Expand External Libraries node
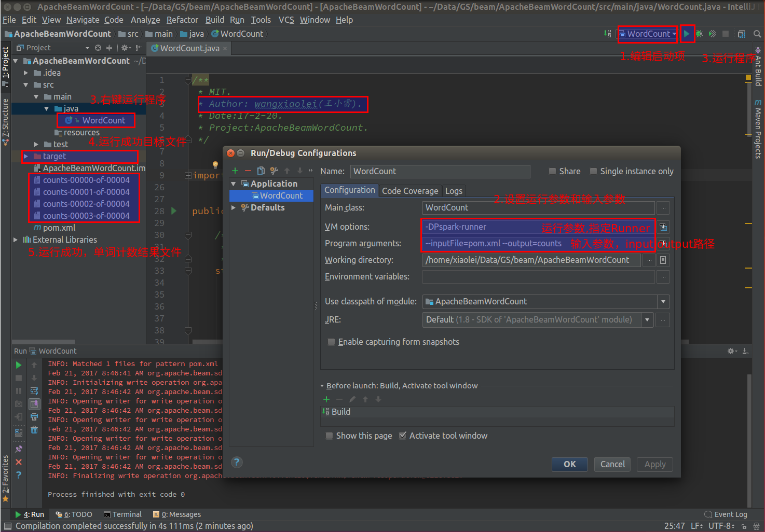 pos(15,240)
